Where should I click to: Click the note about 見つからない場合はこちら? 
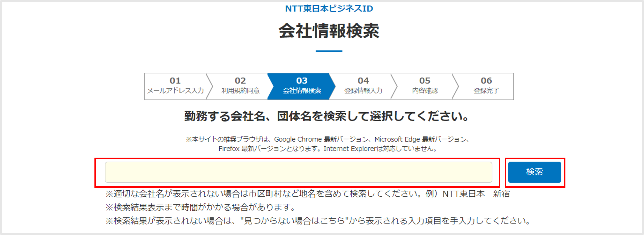318,221
